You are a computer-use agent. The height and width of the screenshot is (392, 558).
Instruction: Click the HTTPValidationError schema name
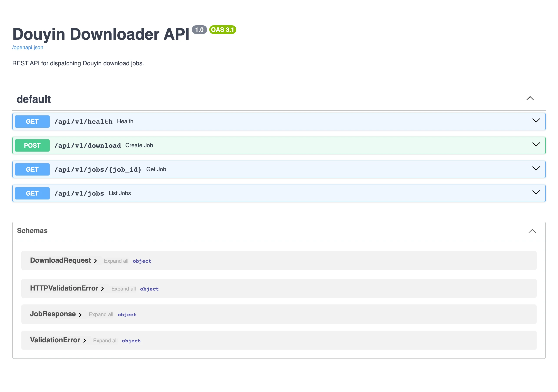[64, 288]
